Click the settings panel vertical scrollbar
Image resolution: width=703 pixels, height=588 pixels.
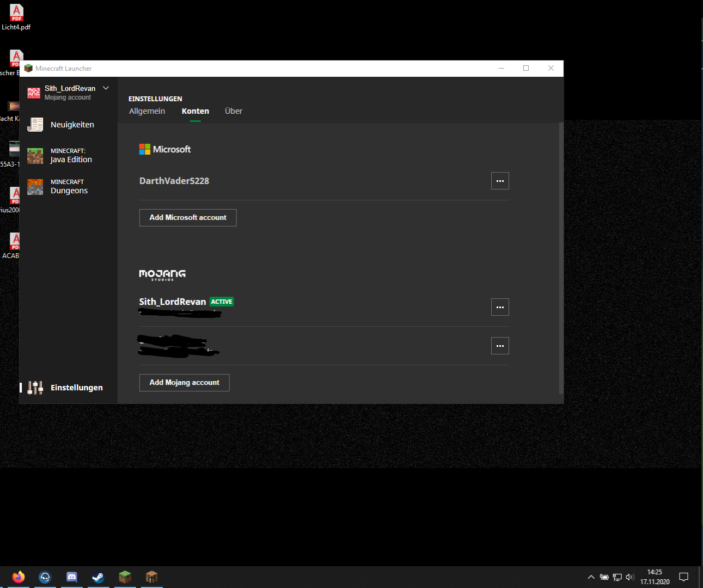pyautogui.click(x=561, y=259)
